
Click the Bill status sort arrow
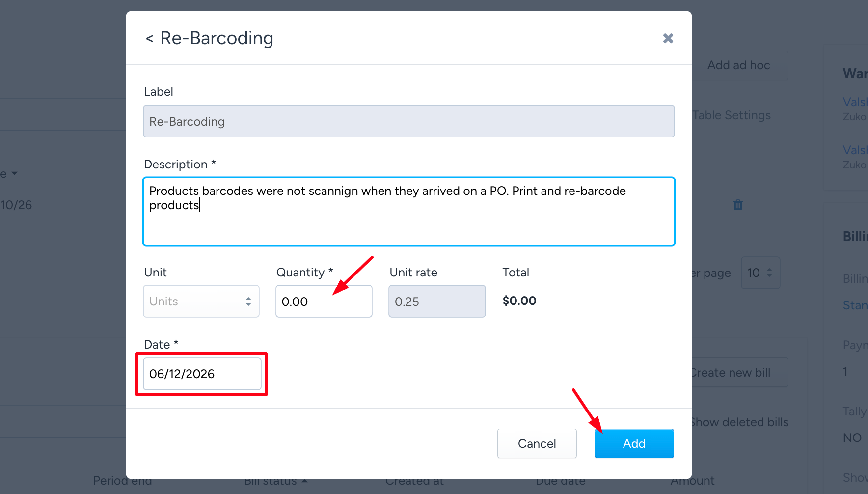click(305, 481)
